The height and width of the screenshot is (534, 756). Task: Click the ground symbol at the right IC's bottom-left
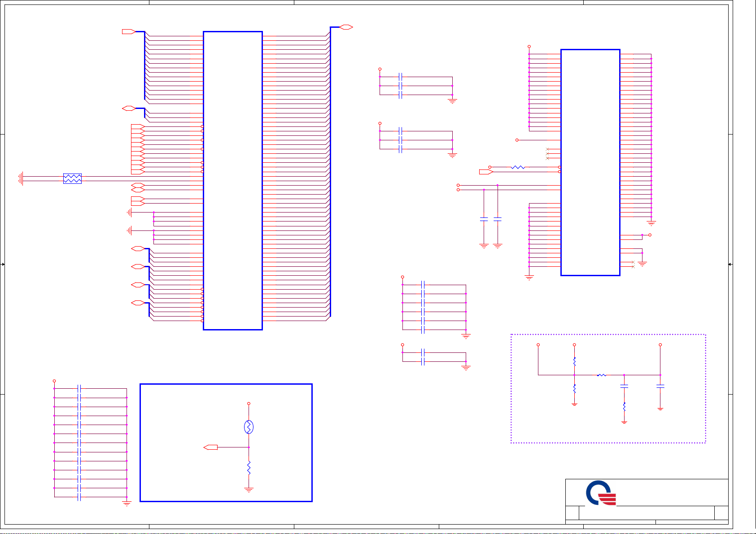click(x=529, y=278)
